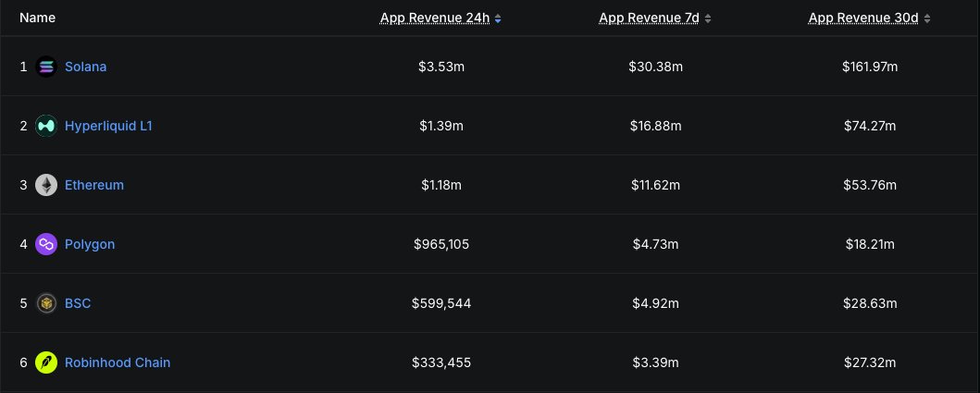980x393 pixels.
Task: Open the Ethereum chain link
Action: point(94,185)
